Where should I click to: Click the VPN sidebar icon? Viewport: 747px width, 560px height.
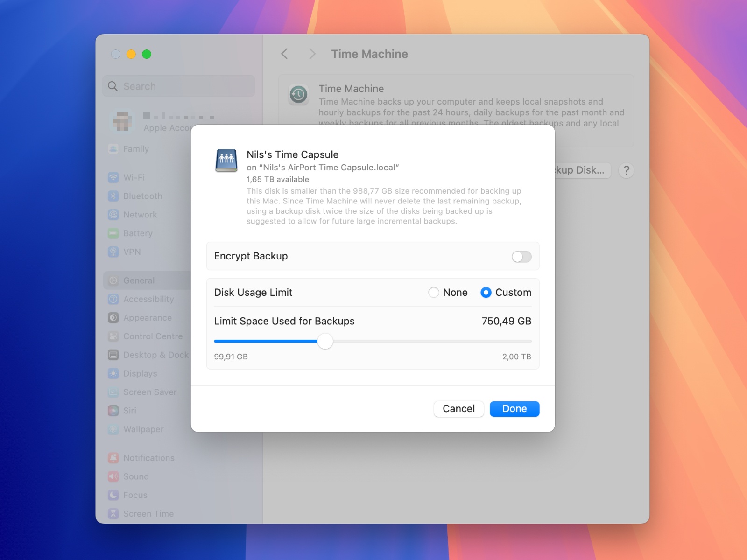(x=113, y=252)
